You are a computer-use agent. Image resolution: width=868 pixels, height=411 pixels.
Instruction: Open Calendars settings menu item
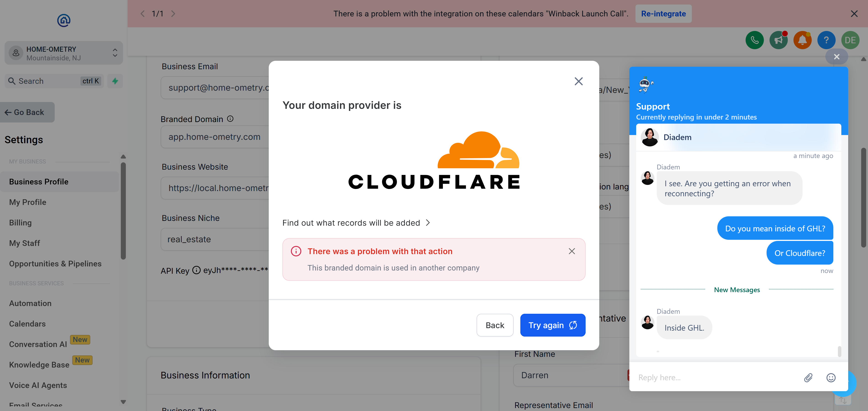pos(27,324)
